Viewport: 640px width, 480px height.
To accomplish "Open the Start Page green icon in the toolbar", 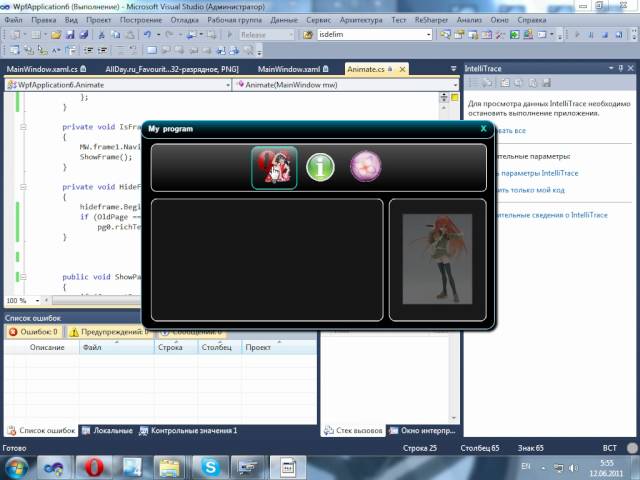I will tap(514, 35).
